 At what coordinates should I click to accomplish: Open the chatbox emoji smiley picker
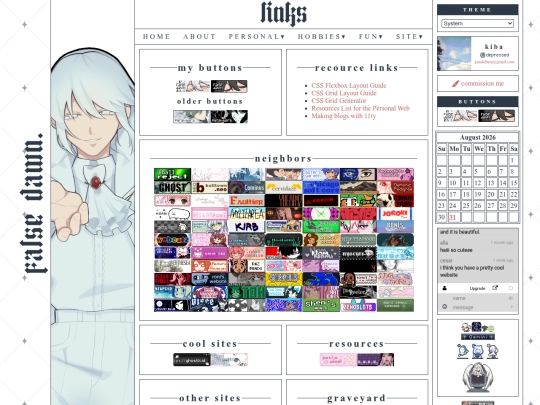[444, 307]
